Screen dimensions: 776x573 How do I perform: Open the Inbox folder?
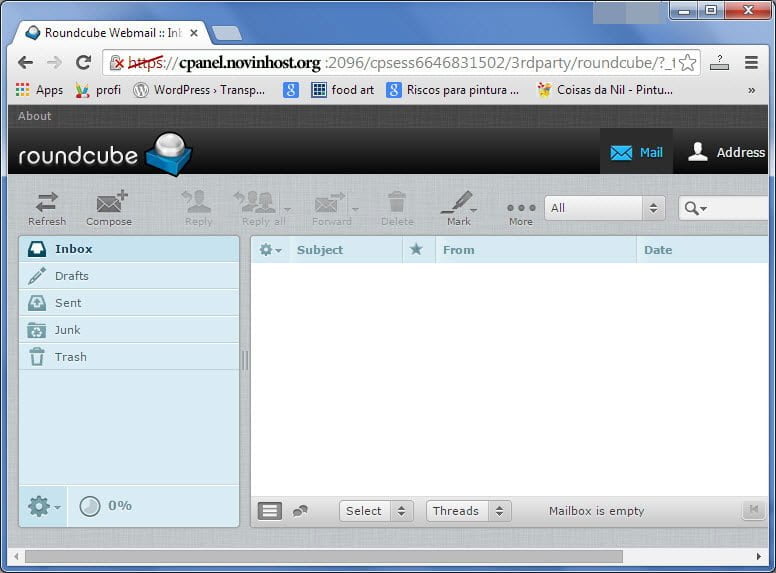[129, 249]
